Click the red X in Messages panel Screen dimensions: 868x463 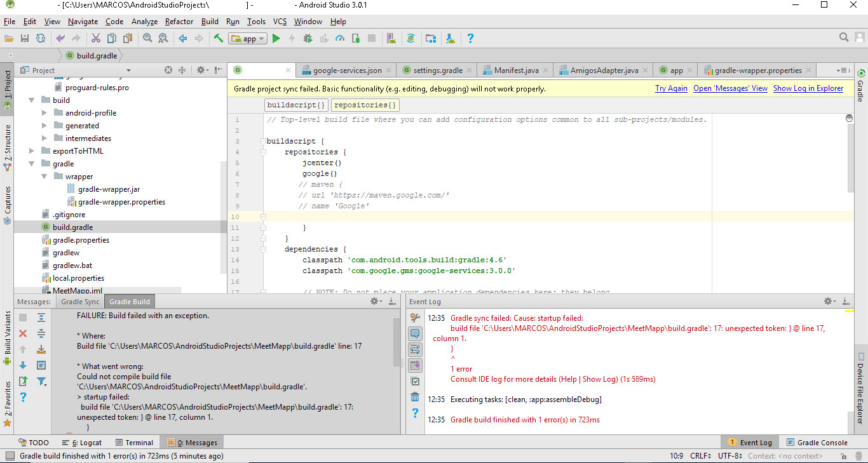pyautogui.click(x=23, y=333)
